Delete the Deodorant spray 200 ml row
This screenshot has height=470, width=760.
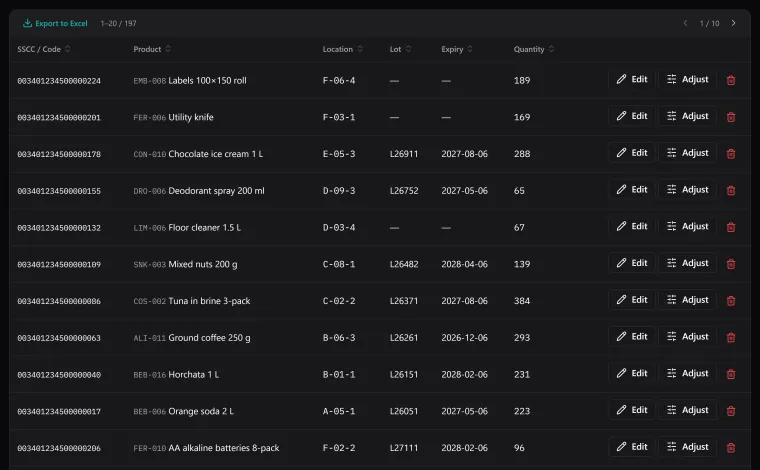731,190
